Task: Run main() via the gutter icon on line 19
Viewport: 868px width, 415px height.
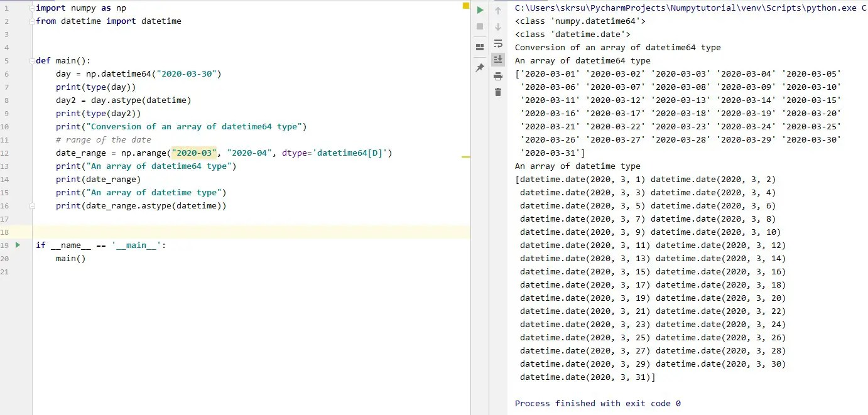Action: (x=17, y=245)
